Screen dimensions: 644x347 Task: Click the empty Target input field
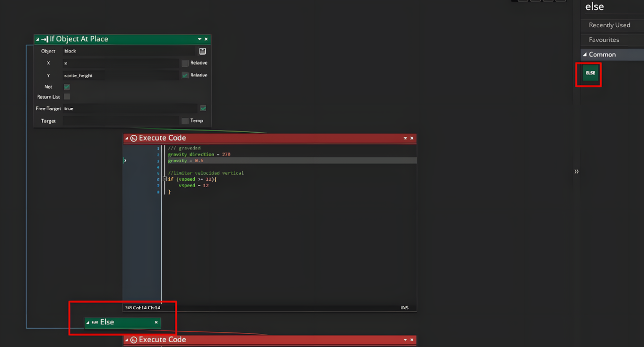pos(121,121)
